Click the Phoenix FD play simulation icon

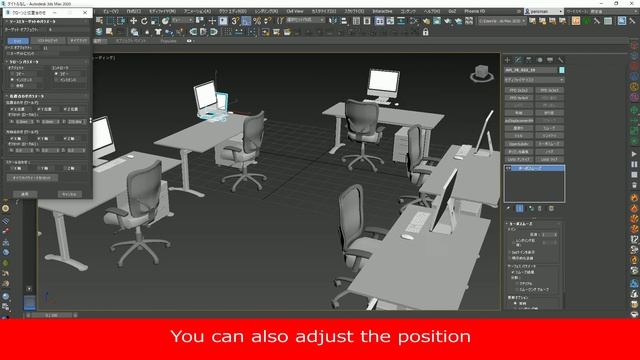(634, 154)
